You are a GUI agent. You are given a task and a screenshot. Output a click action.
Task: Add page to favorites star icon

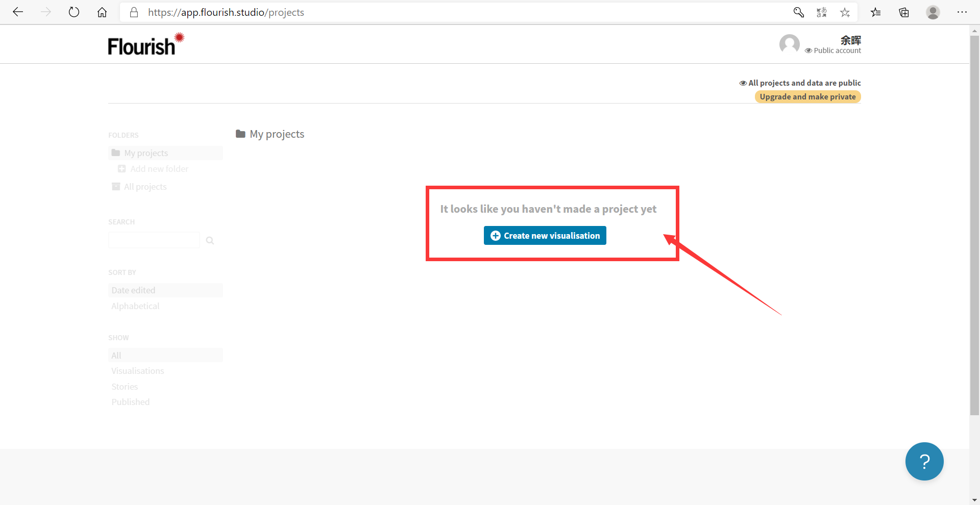pyautogui.click(x=845, y=12)
